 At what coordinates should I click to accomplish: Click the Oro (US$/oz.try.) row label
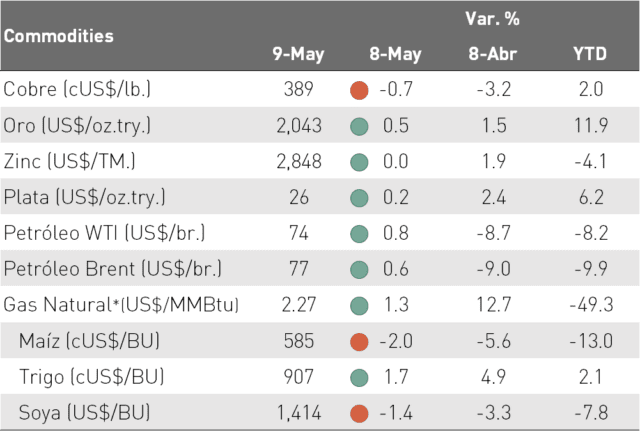(77, 125)
